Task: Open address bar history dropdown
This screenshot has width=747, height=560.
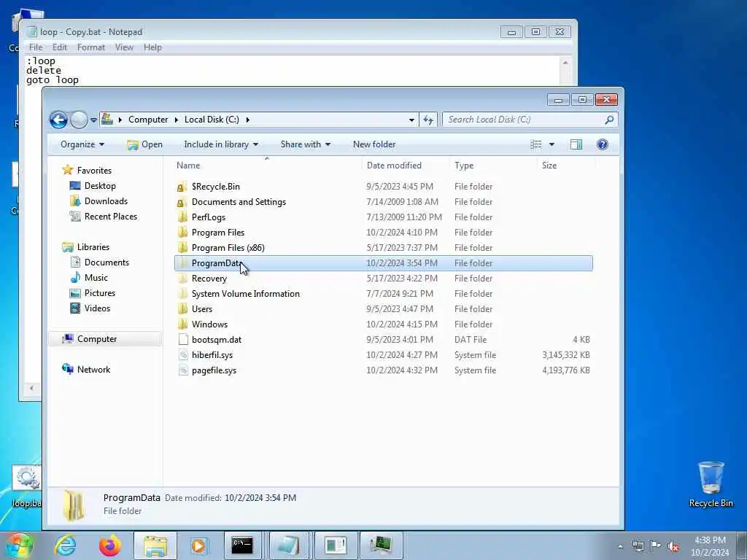Action: pyautogui.click(x=411, y=120)
